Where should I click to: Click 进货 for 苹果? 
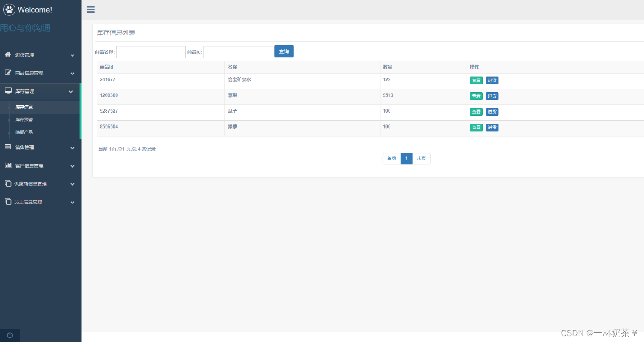coord(492,96)
